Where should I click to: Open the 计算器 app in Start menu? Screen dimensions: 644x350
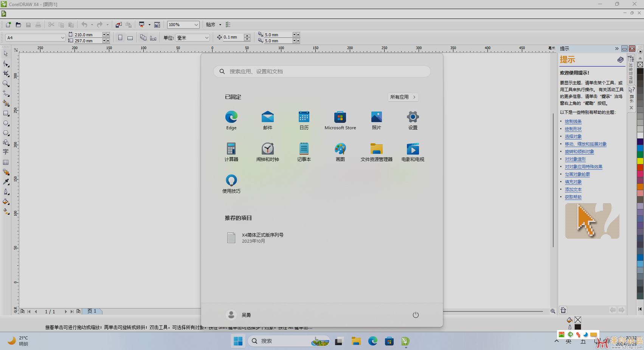coord(231,152)
